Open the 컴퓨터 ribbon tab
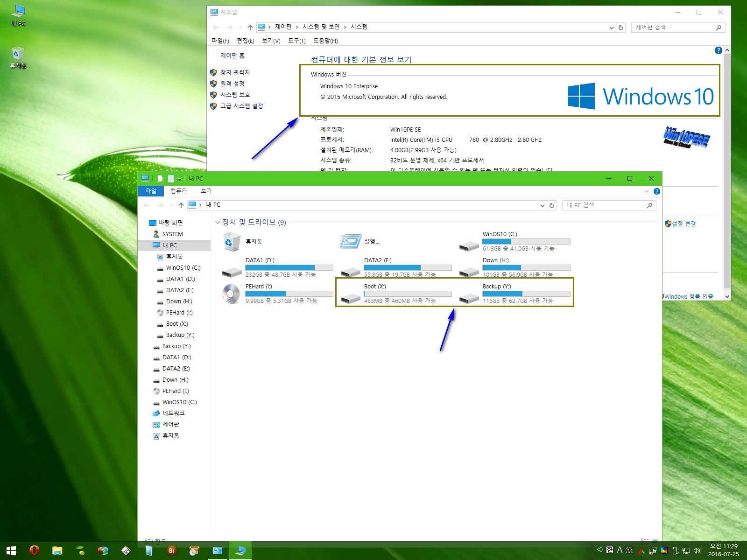 (x=178, y=191)
